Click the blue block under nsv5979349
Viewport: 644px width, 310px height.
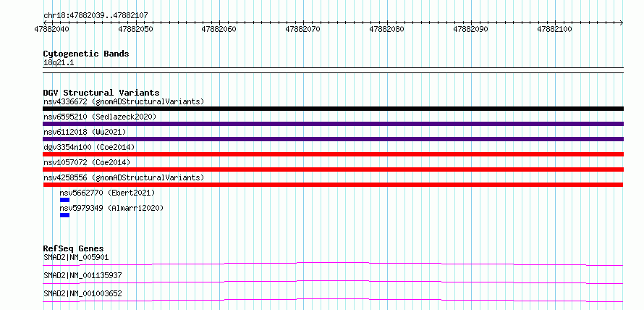[65, 215]
